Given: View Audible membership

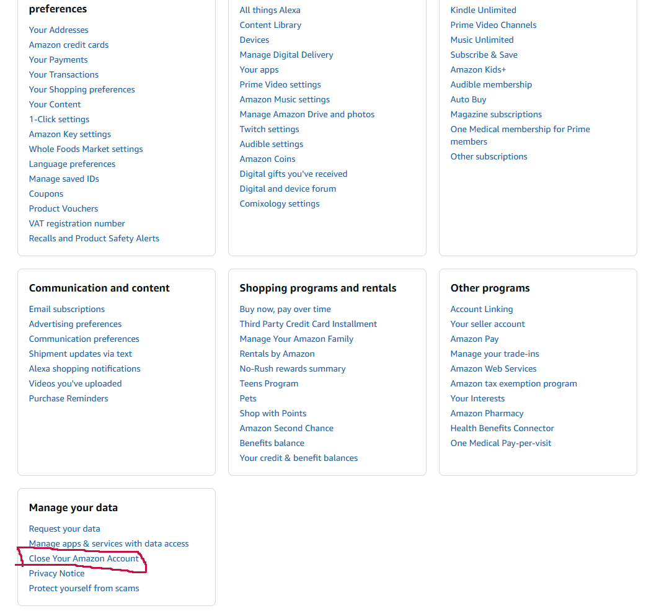Looking at the screenshot, I should (x=491, y=84).
